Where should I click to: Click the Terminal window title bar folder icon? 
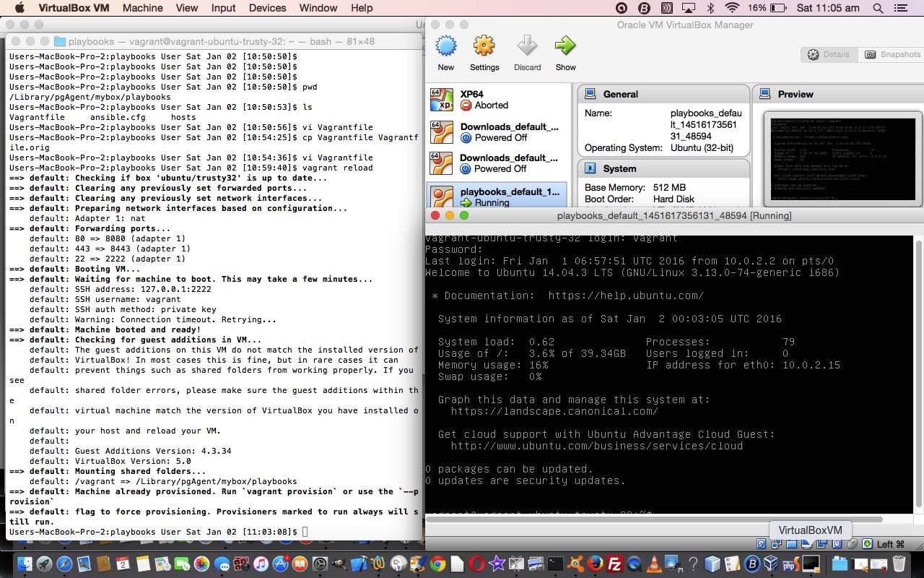tap(60, 41)
